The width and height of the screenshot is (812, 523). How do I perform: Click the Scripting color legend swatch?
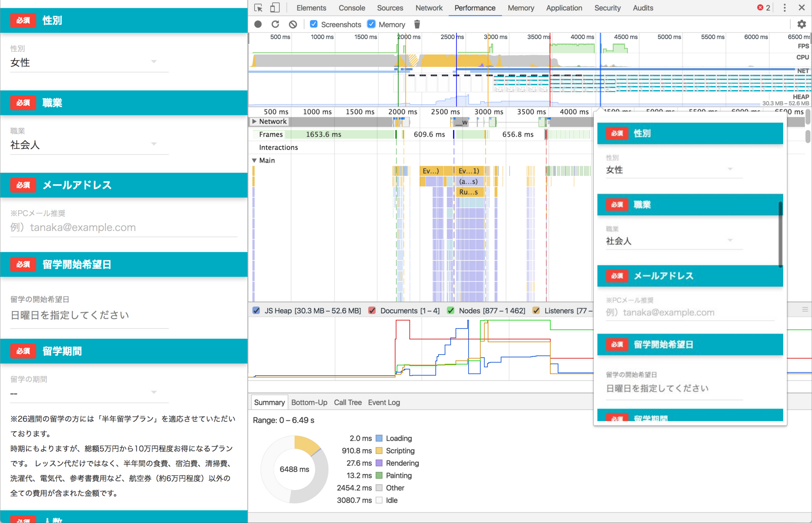click(x=379, y=451)
